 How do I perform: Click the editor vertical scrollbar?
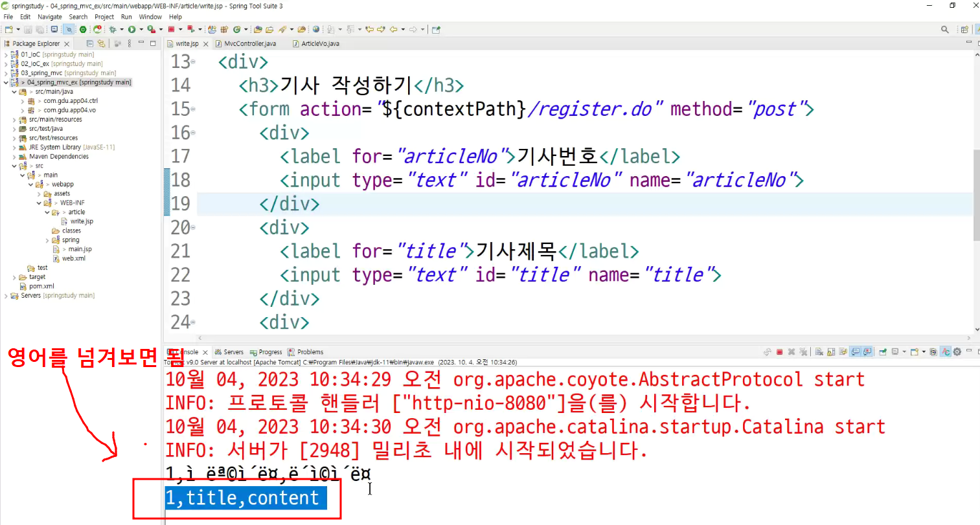click(976, 194)
